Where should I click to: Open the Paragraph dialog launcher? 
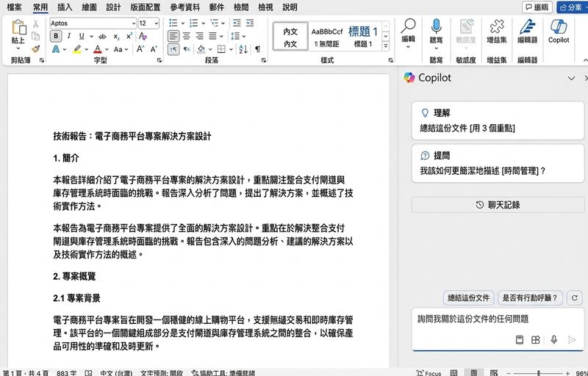[264, 60]
